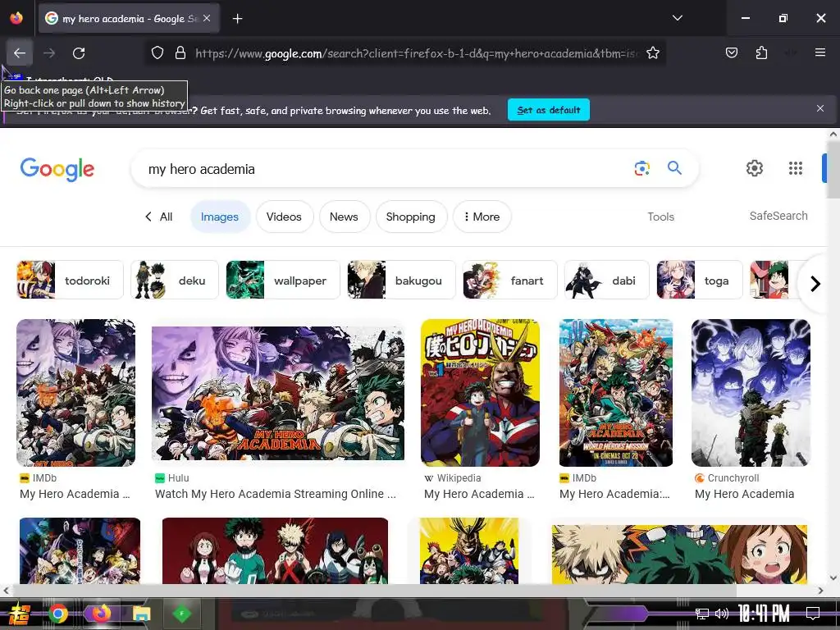Viewport: 840px width, 630px height.
Task: Click in the Google search text field
Action: [386, 169]
